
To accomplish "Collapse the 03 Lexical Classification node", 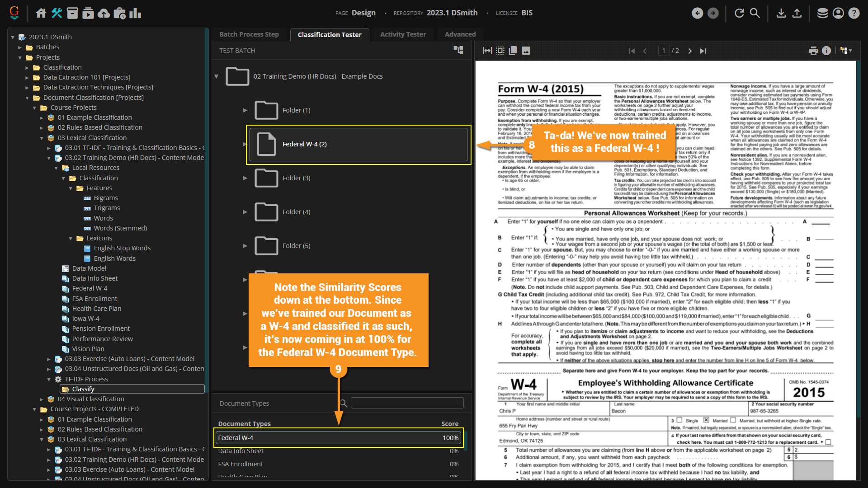I will tap(42, 138).
